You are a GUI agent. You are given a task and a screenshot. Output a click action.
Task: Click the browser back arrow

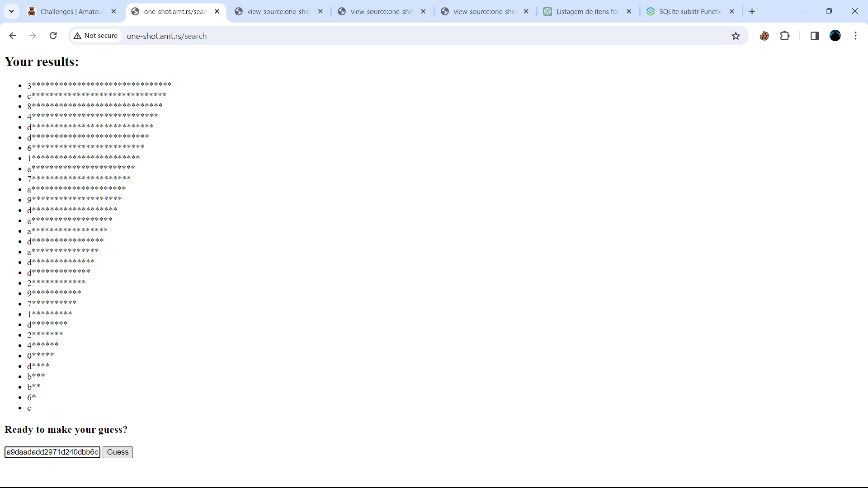[x=13, y=36]
